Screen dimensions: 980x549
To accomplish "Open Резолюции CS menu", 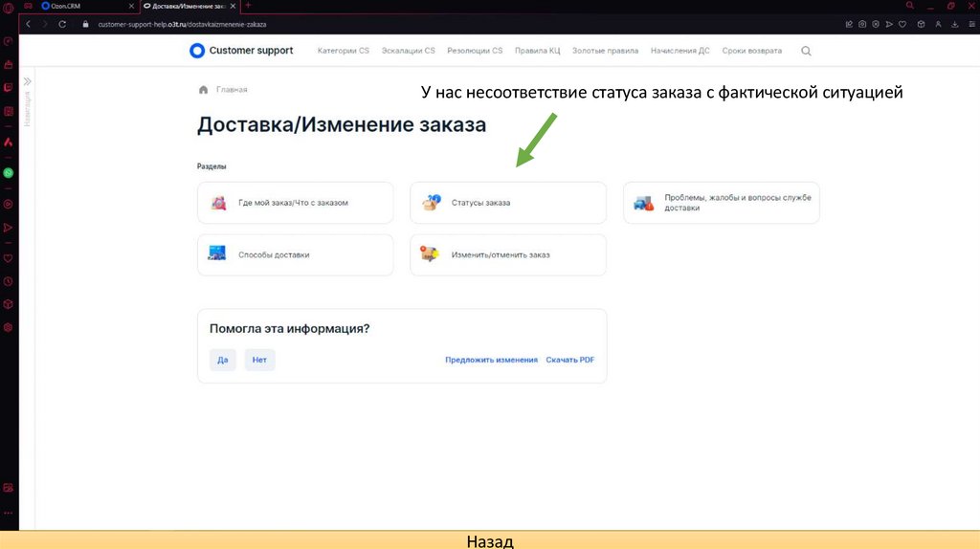I will [x=475, y=51].
